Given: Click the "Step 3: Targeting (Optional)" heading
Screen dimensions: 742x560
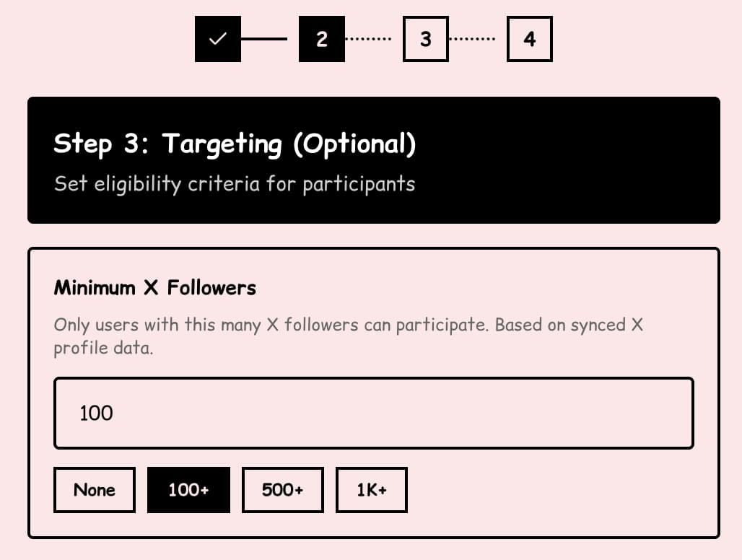Looking at the screenshot, I should [235, 144].
